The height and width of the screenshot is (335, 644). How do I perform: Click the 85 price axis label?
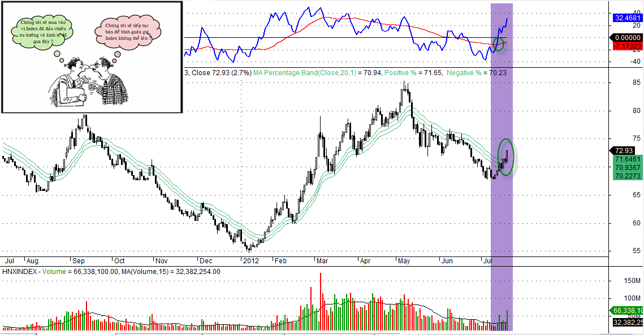pyautogui.click(x=636, y=82)
